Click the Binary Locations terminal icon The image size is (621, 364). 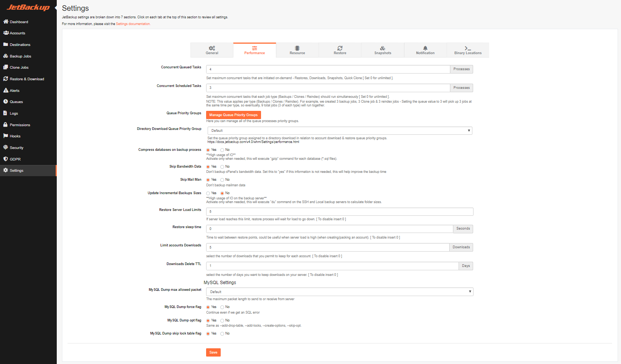coord(468,48)
